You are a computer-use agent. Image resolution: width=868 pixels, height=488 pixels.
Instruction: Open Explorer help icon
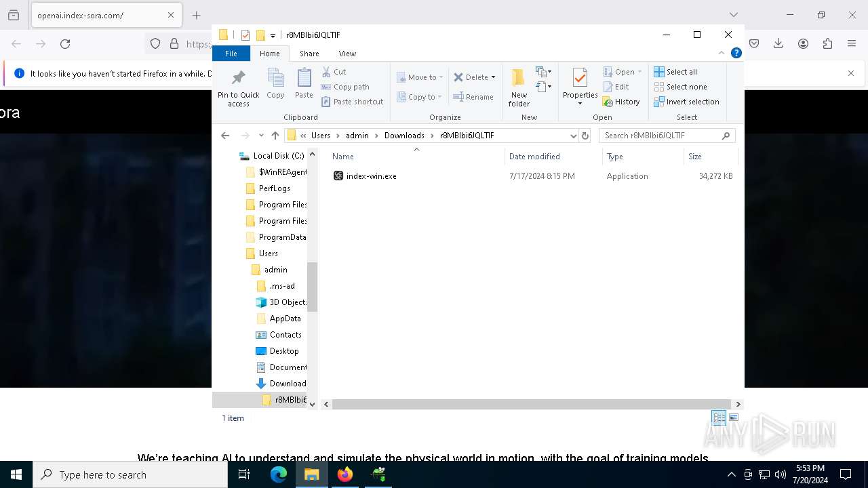[736, 53]
